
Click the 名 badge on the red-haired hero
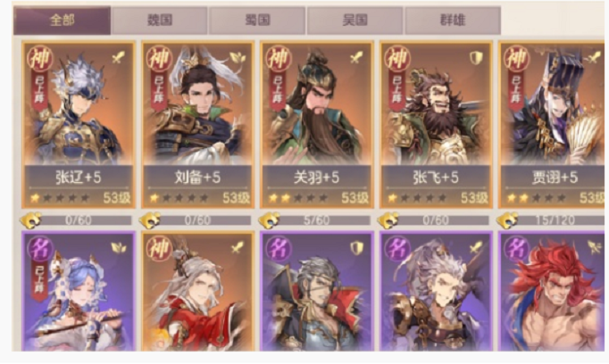516,248
